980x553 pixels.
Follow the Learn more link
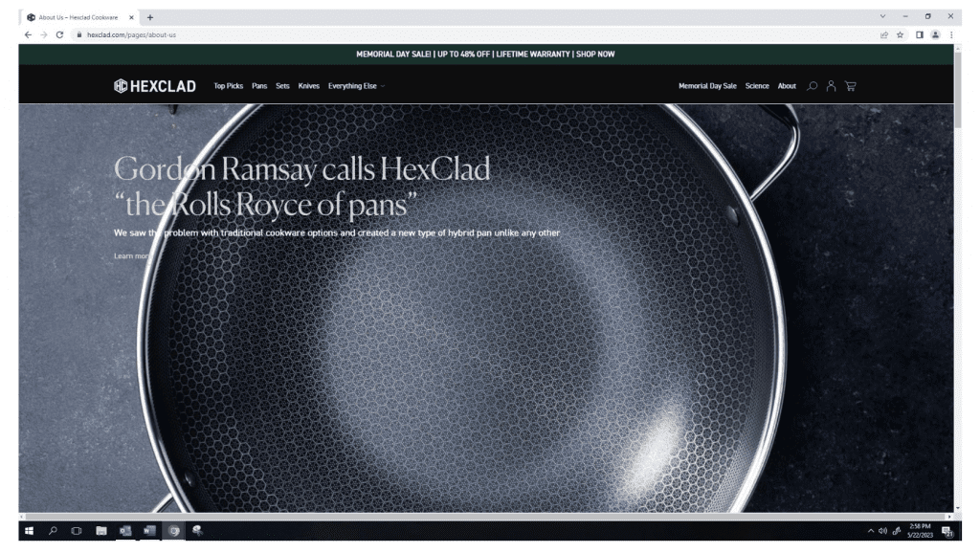[132, 256]
